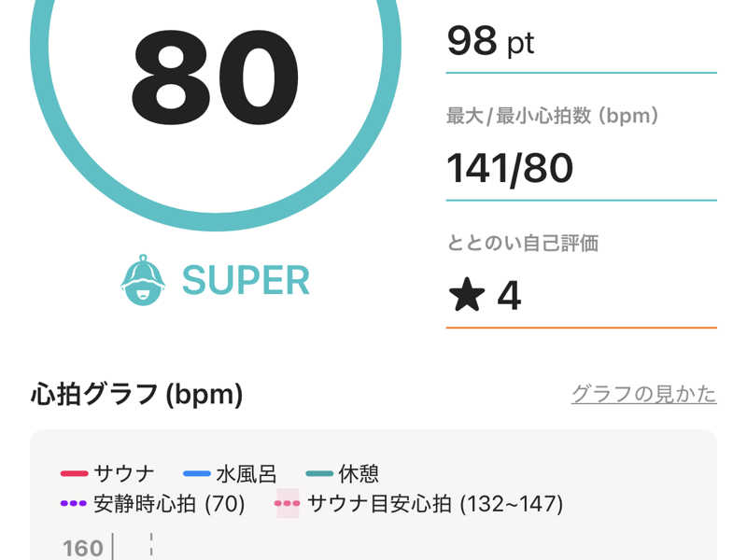The height and width of the screenshot is (560, 747).
Task: Tap the purple dotted 安静時心拍 marker
Action: (74, 504)
